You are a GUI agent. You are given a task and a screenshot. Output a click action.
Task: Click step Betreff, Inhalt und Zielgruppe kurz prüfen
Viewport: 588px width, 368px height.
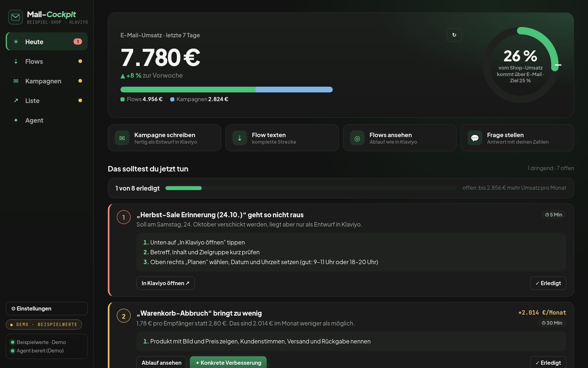[x=201, y=252]
